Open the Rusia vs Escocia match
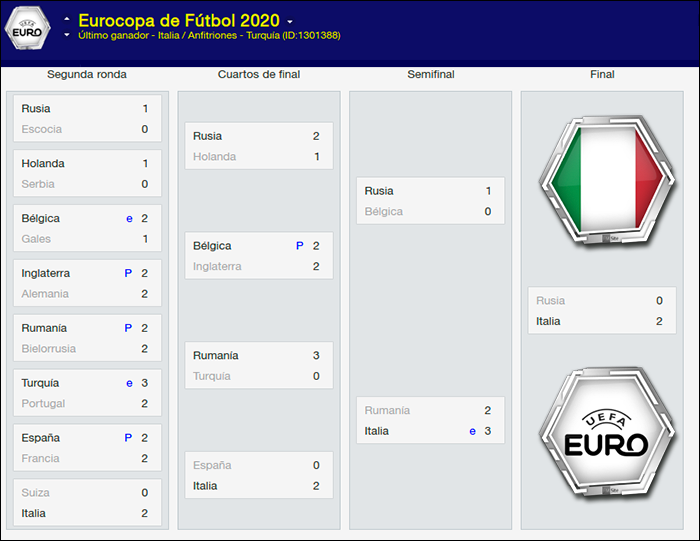 tap(88, 118)
